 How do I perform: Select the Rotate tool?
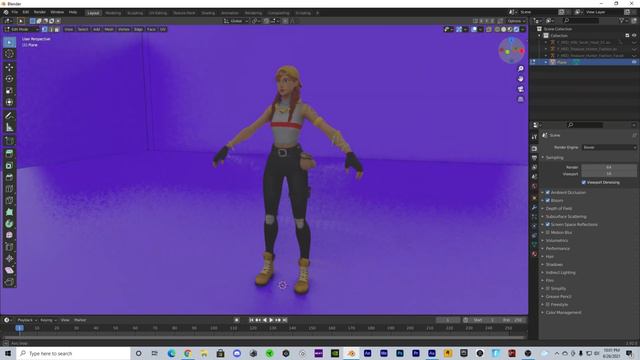point(9,79)
